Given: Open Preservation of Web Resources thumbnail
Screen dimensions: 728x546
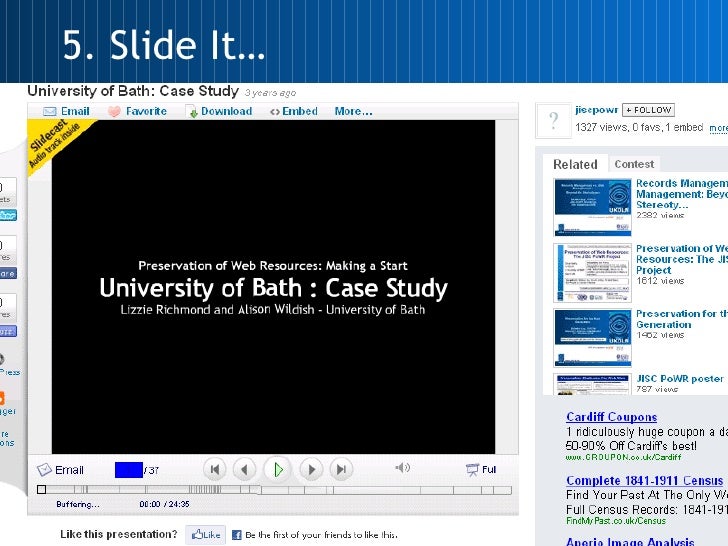Looking at the screenshot, I should (592, 273).
